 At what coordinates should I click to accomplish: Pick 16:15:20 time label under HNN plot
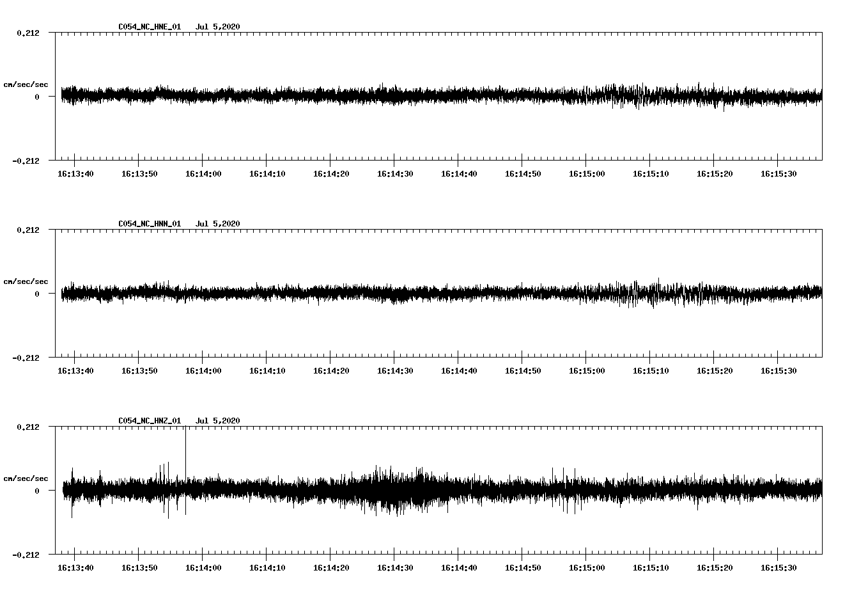click(x=715, y=371)
